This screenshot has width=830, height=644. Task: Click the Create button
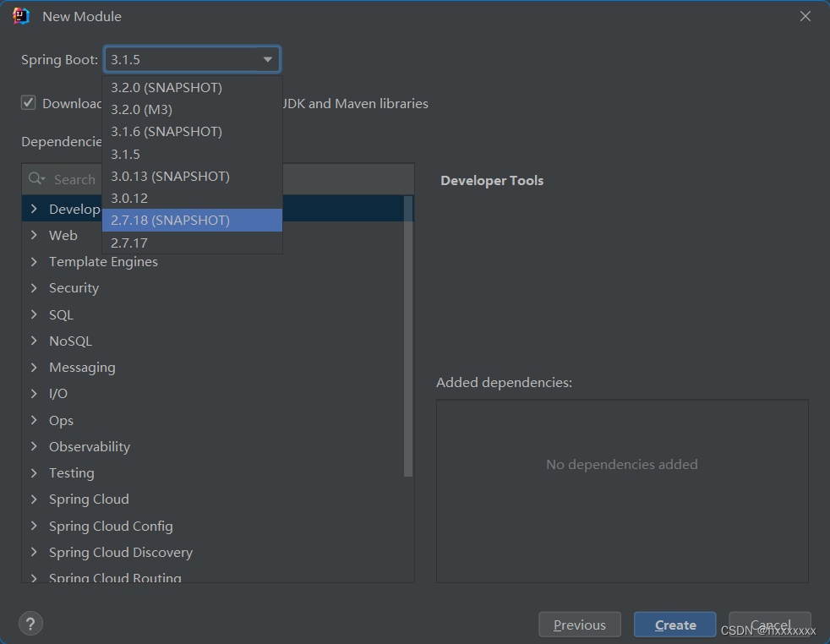click(675, 625)
